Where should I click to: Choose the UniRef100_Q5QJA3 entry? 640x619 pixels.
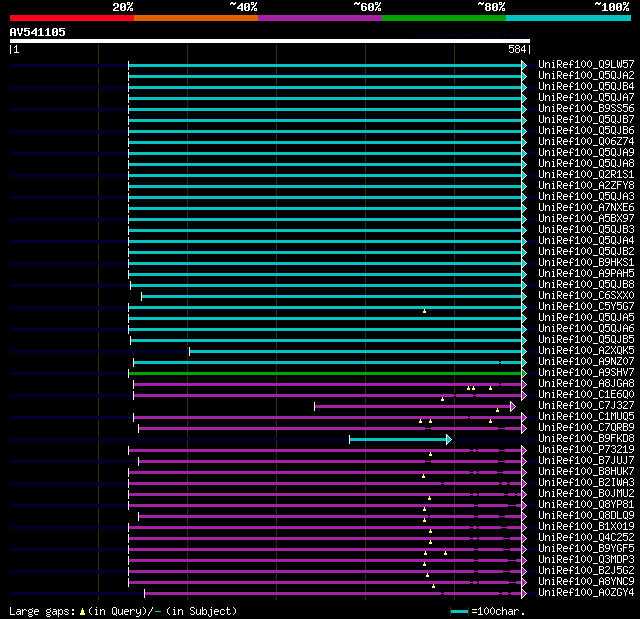pyautogui.click(x=586, y=197)
